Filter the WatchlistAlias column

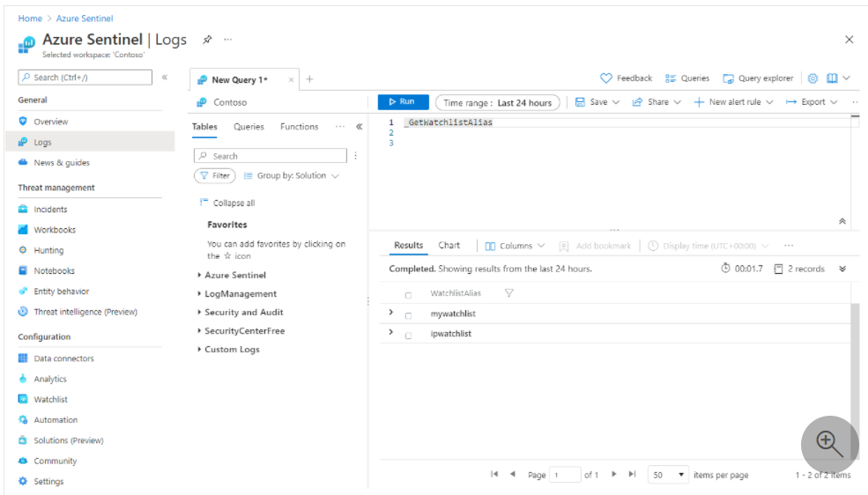pos(508,293)
